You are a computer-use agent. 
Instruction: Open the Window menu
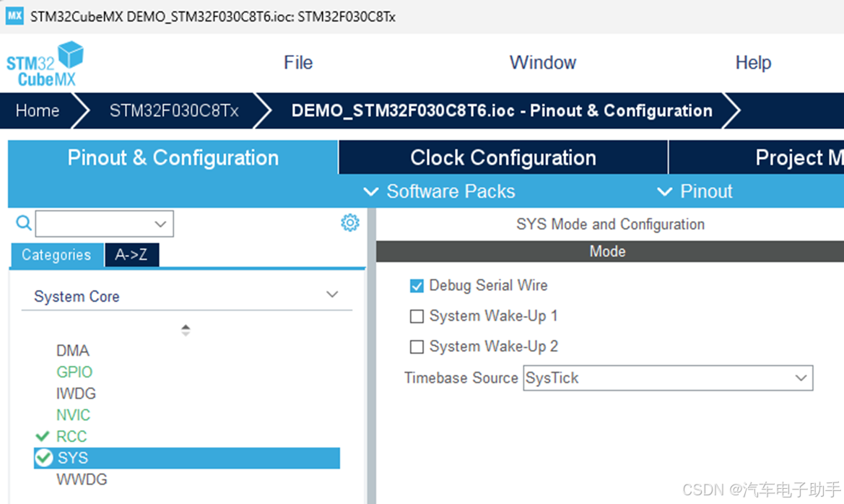pyautogui.click(x=543, y=63)
